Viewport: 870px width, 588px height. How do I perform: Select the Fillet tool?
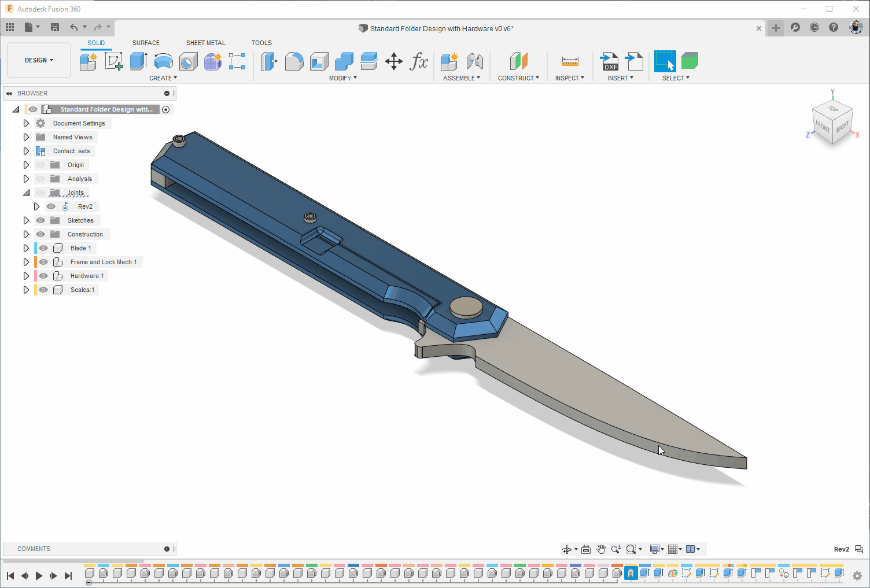pos(294,61)
